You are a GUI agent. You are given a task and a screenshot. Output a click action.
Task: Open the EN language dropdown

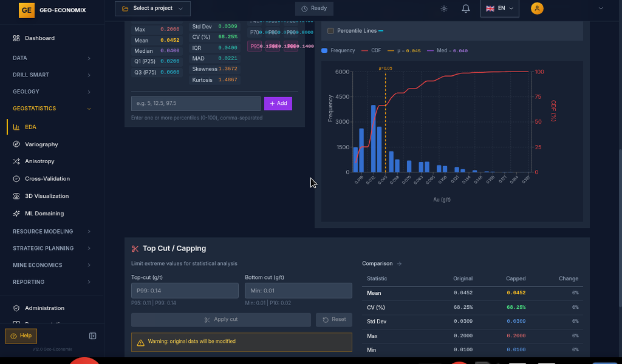point(499,8)
